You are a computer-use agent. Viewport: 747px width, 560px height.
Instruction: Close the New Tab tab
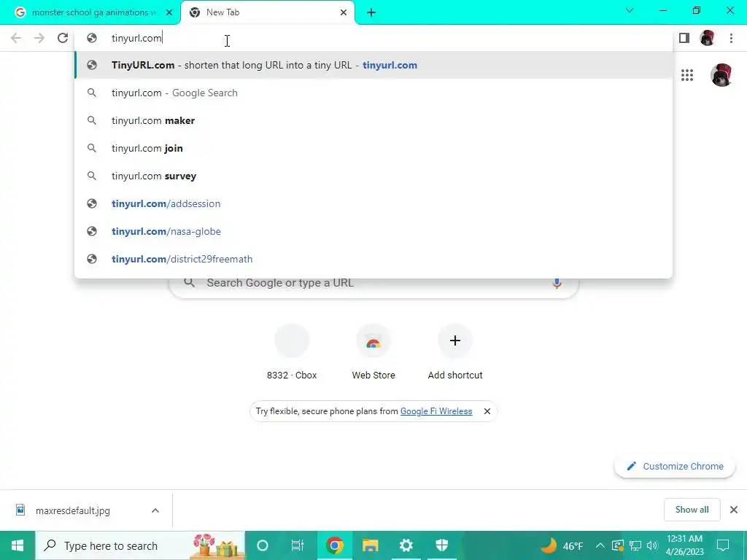pos(344,12)
